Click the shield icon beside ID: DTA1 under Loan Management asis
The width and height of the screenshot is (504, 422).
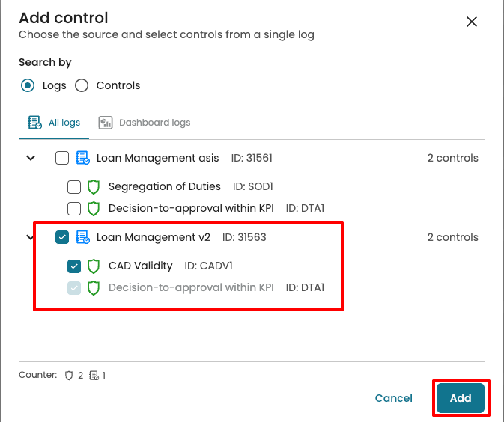94,208
